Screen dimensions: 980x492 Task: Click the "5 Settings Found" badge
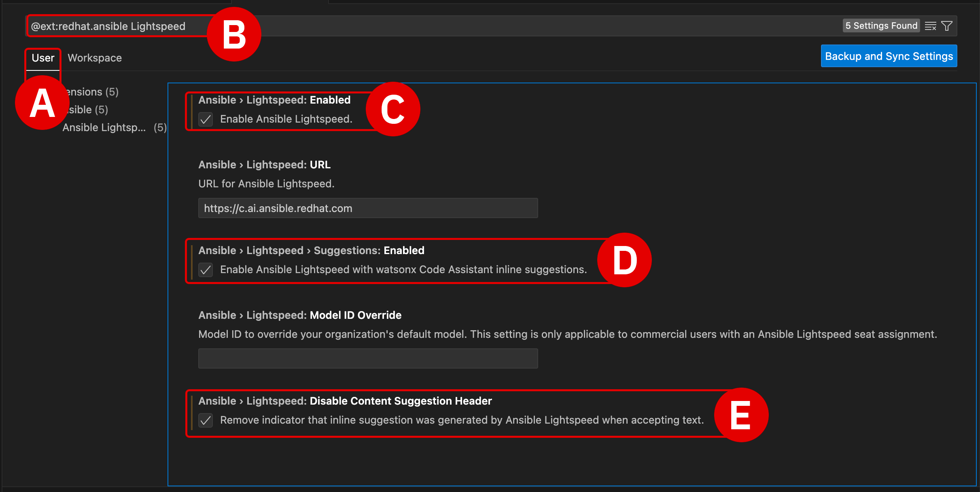tap(881, 26)
